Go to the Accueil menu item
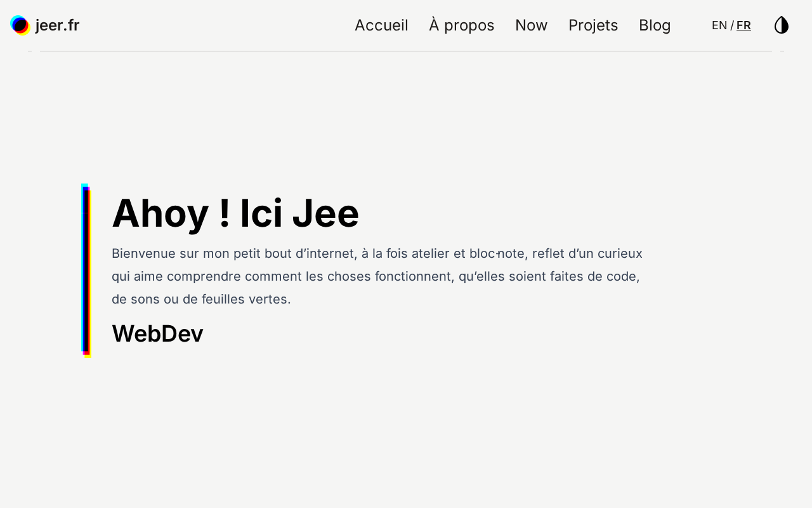 (381, 25)
